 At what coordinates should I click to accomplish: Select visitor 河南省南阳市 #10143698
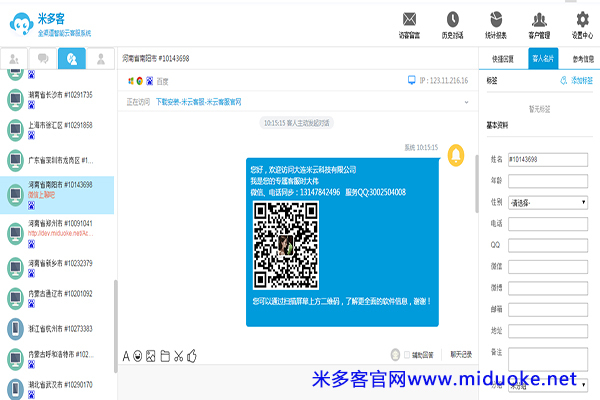coord(57,195)
